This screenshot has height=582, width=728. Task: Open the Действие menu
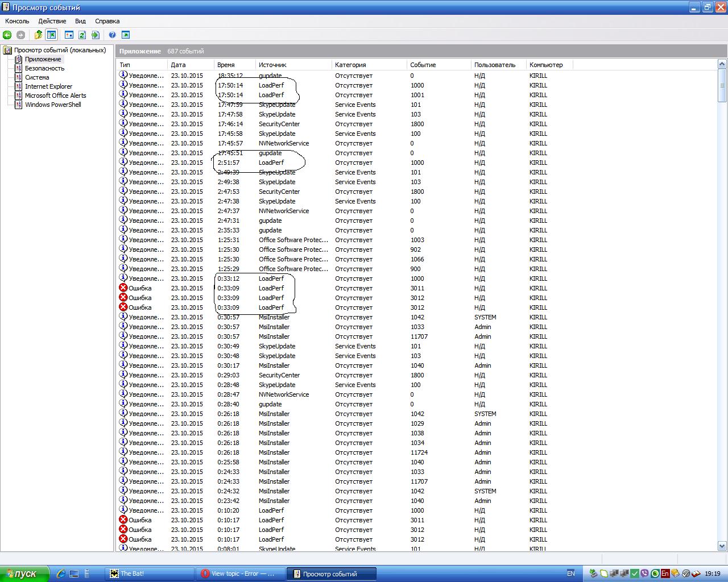52,21
